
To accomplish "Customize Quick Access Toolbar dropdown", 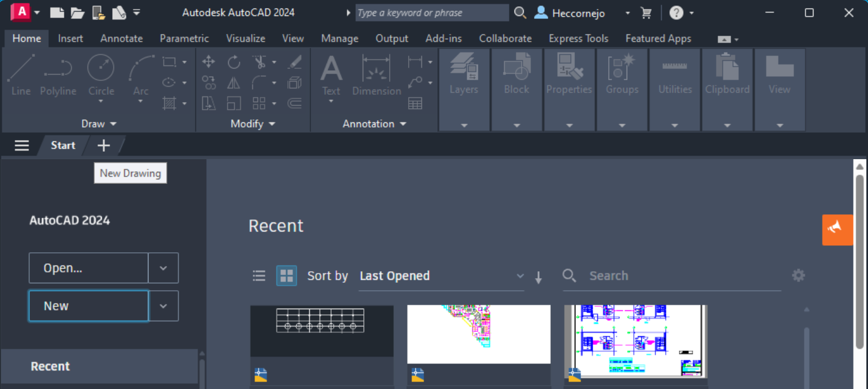I will pyautogui.click(x=136, y=12).
